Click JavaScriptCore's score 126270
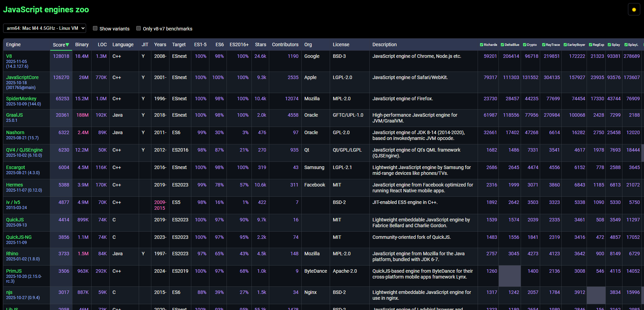The width and height of the screenshot is (644, 310). pyautogui.click(x=61, y=77)
